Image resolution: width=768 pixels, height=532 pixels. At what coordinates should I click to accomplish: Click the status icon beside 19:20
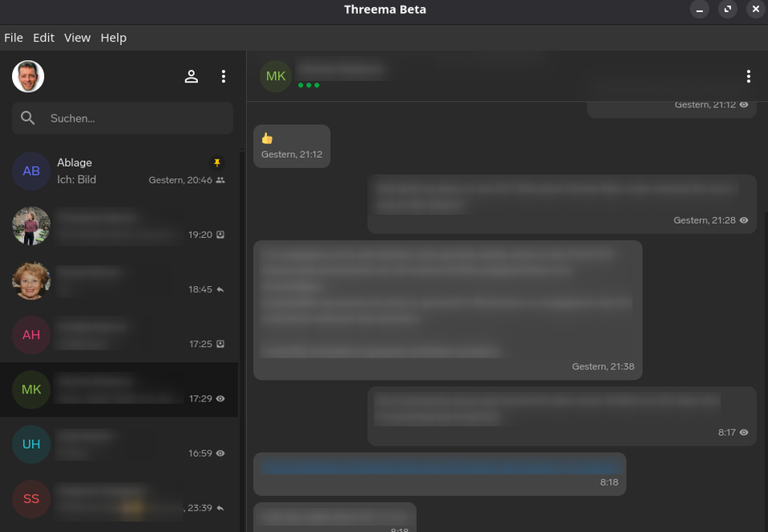point(220,235)
